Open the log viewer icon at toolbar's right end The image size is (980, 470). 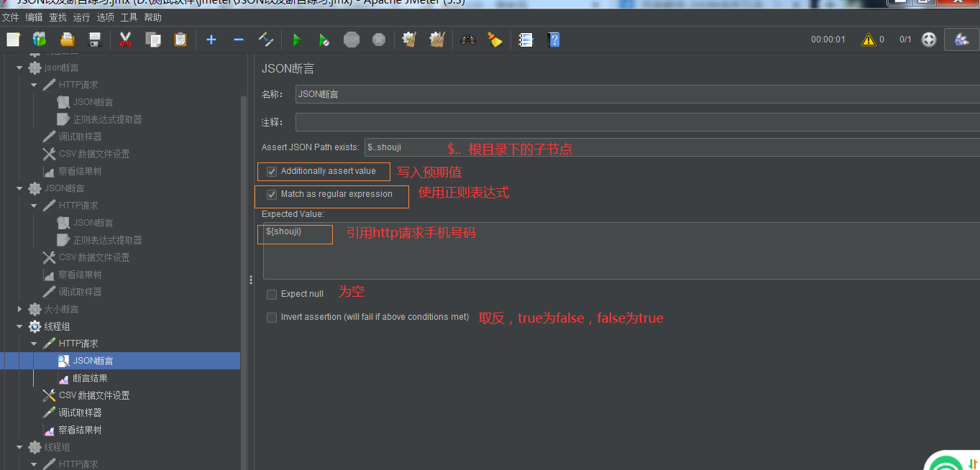[x=962, y=40]
